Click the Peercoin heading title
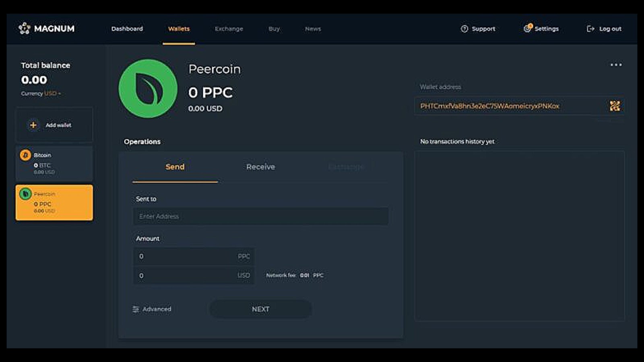The height and width of the screenshot is (362, 644). pyautogui.click(x=215, y=69)
